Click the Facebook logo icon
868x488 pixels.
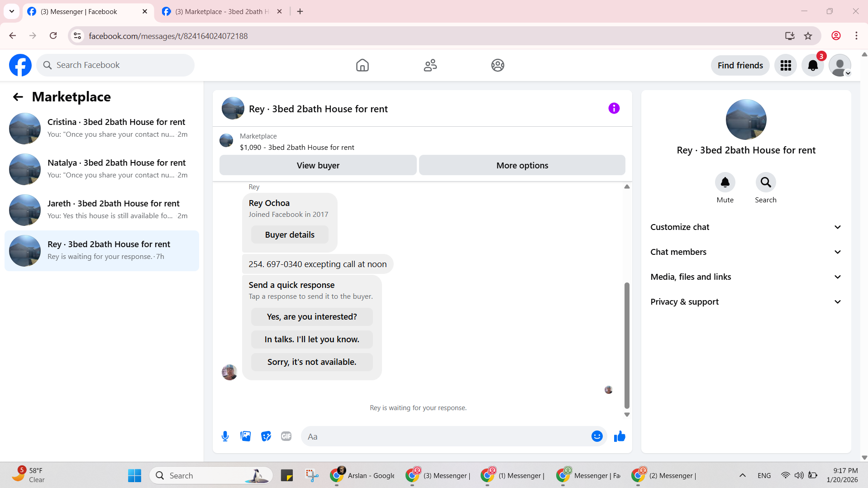click(20, 65)
